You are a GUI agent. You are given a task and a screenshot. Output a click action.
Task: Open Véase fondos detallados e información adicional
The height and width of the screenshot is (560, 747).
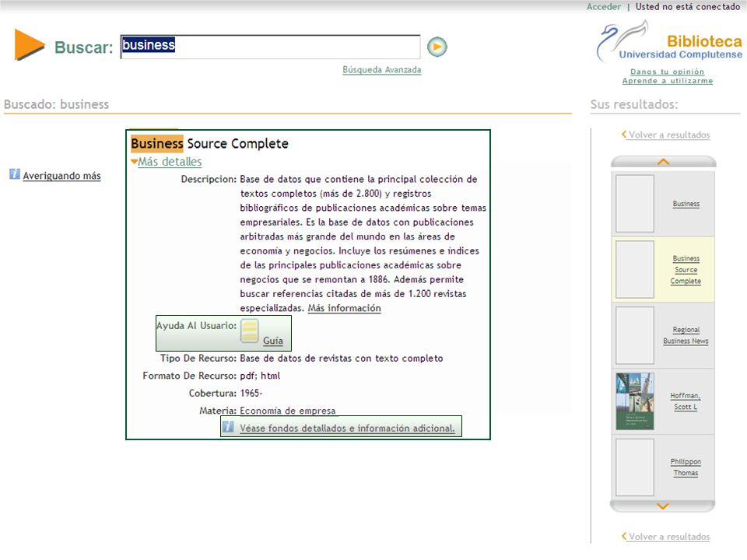(x=347, y=428)
